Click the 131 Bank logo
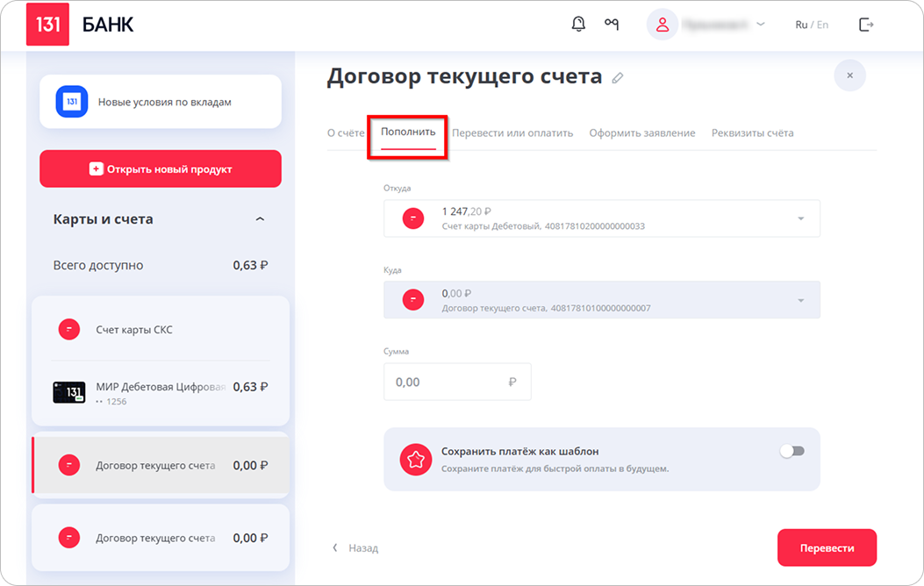The width and height of the screenshot is (924, 586). pos(47,25)
